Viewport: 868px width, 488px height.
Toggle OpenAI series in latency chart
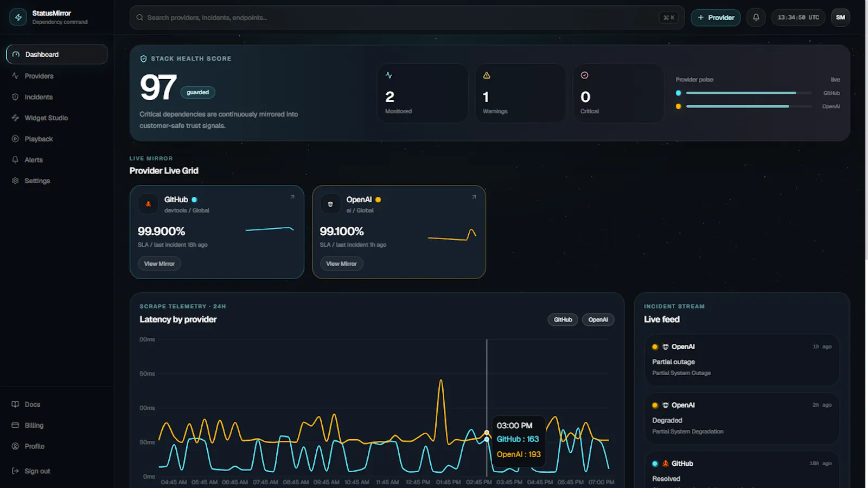[x=598, y=320]
